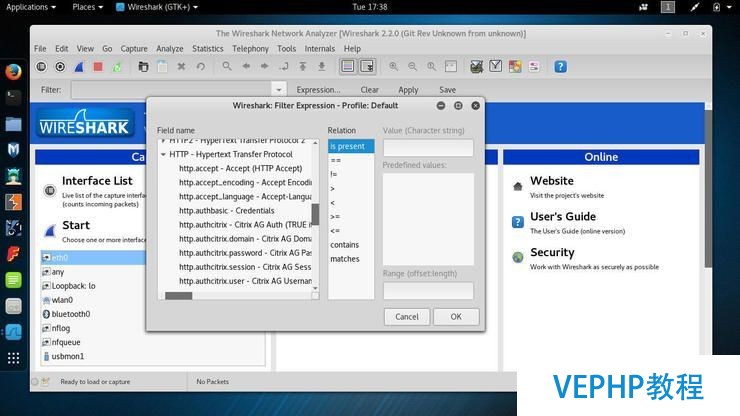Open the Telephony menu
The height and width of the screenshot is (416, 740).
pyautogui.click(x=250, y=49)
